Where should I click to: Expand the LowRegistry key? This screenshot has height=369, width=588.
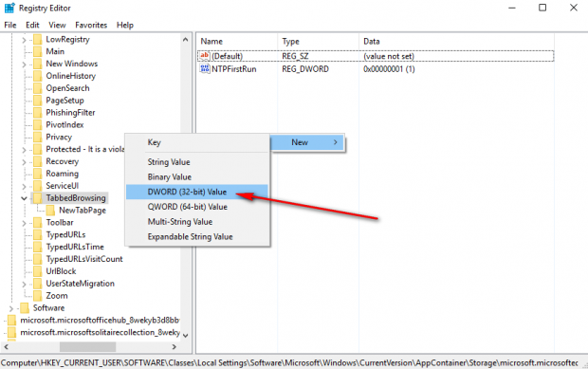pyautogui.click(x=24, y=40)
